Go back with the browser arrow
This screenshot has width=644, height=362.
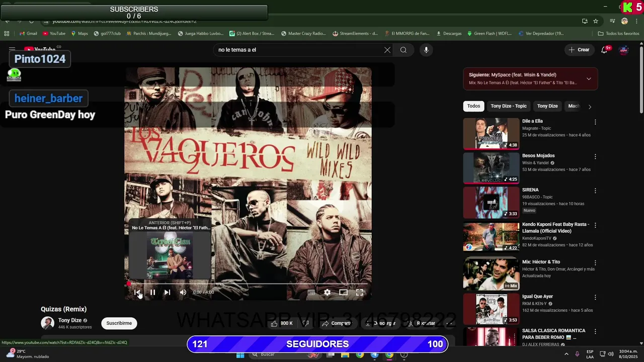[x=7, y=21]
